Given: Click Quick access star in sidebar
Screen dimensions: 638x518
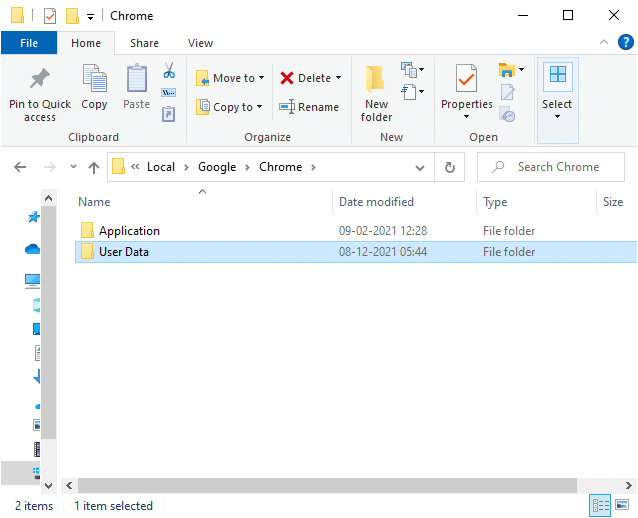Looking at the screenshot, I should pyautogui.click(x=33, y=217).
